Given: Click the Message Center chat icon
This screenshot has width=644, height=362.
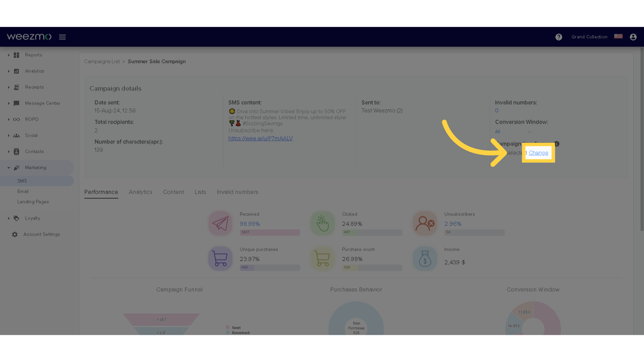Looking at the screenshot, I should tap(16, 103).
